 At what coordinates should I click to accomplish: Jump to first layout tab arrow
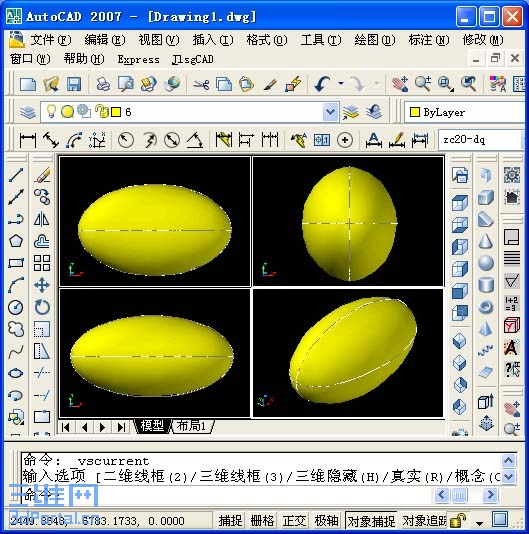[66, 427]
